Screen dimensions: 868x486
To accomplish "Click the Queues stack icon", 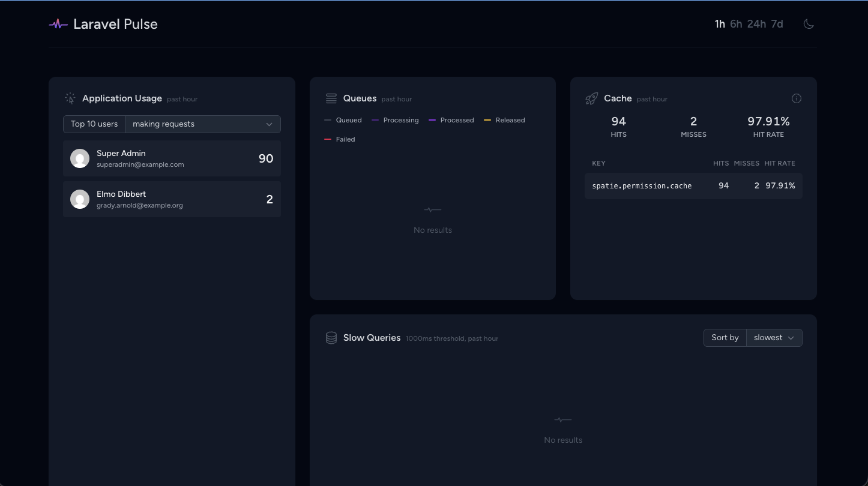I will pos(331,98).
